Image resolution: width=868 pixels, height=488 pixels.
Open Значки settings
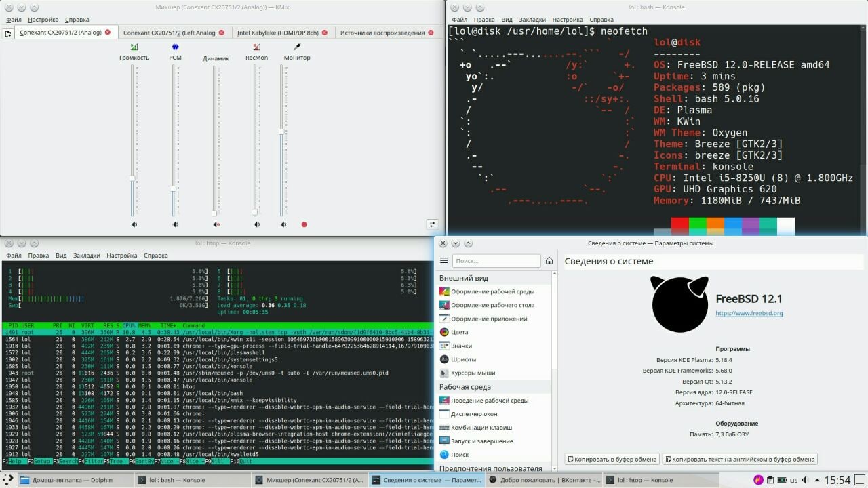point(493,346)
